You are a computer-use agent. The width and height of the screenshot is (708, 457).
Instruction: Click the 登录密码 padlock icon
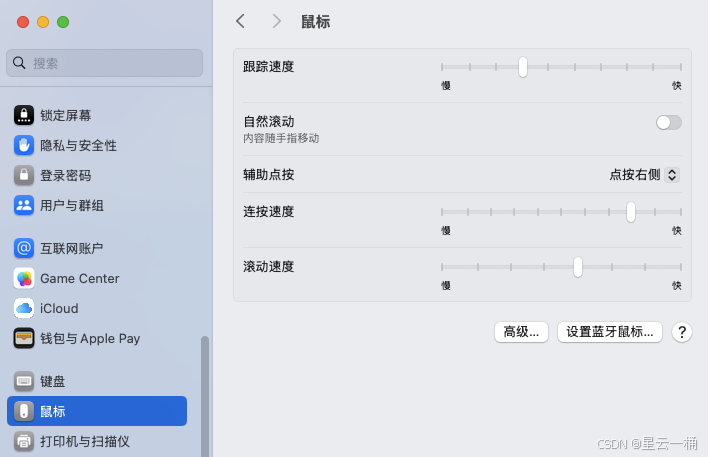(24, 175)
